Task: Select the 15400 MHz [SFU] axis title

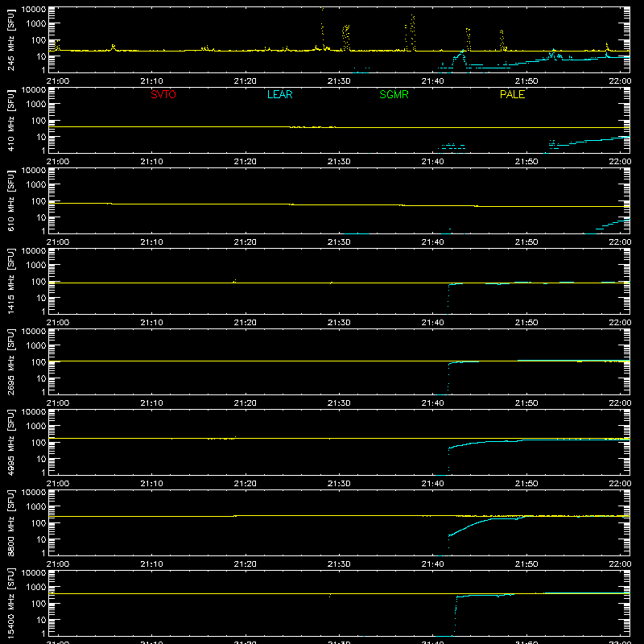Action: coord(11,603)
